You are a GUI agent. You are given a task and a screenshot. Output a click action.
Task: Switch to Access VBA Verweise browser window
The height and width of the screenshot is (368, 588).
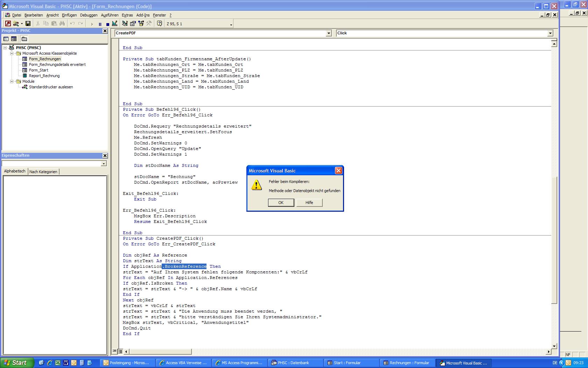click(x=183, y=363)
